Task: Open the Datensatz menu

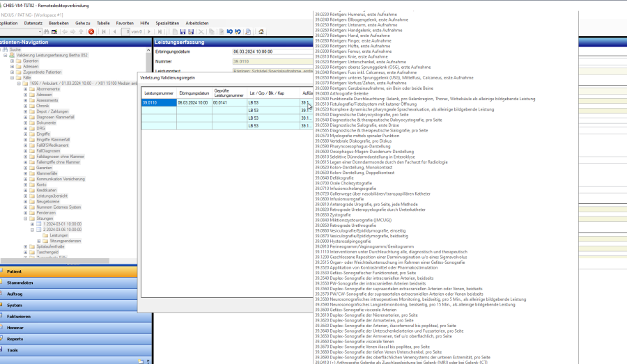Action: point(33,23)
